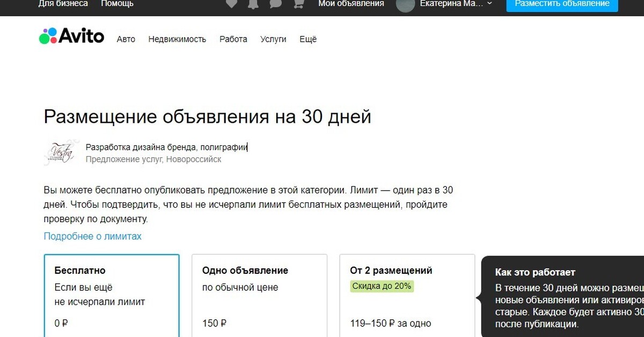Open the Работа category
The width and height of the screenshot is (644, 337).
pos(233,39)
